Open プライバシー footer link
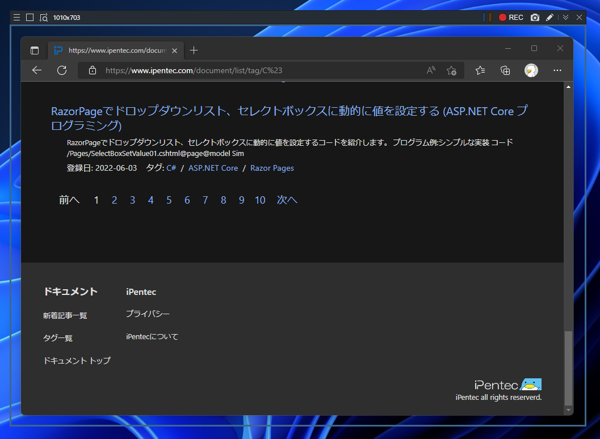 coord(148,314)
